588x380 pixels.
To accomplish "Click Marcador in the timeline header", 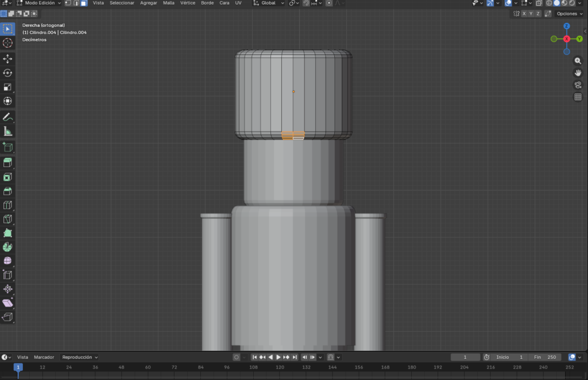I will (x=44, y=357).
